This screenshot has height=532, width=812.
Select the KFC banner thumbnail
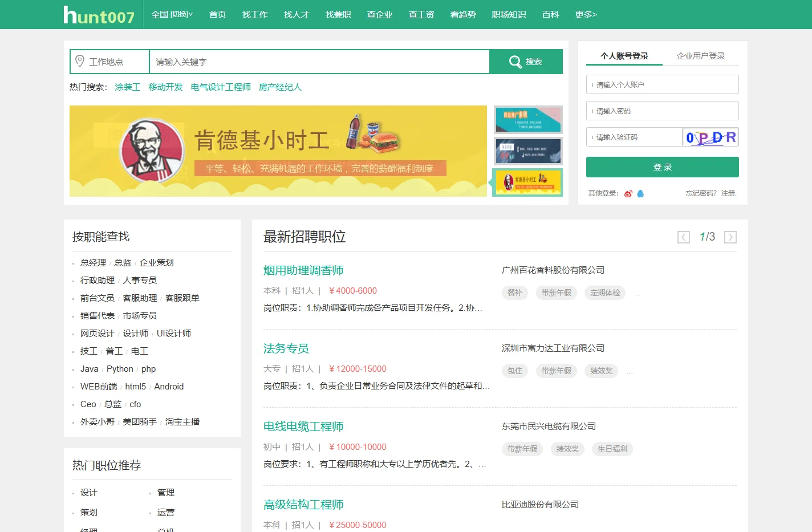click(528, 182)
